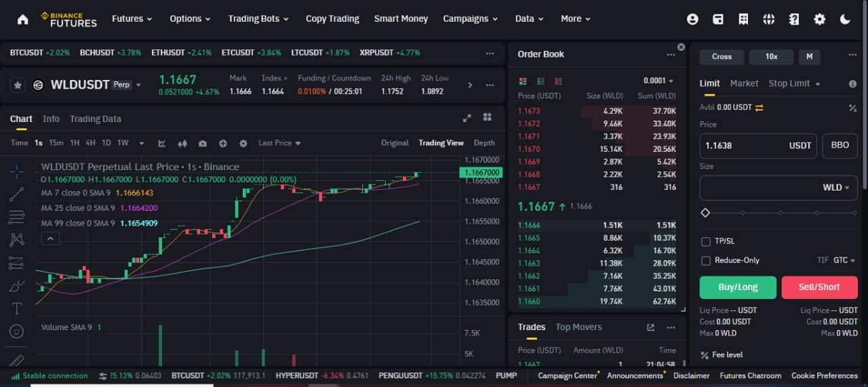Open the Futures dropdown menu
The height and width of the screenshot is (387, 868).
pos(132,19)
